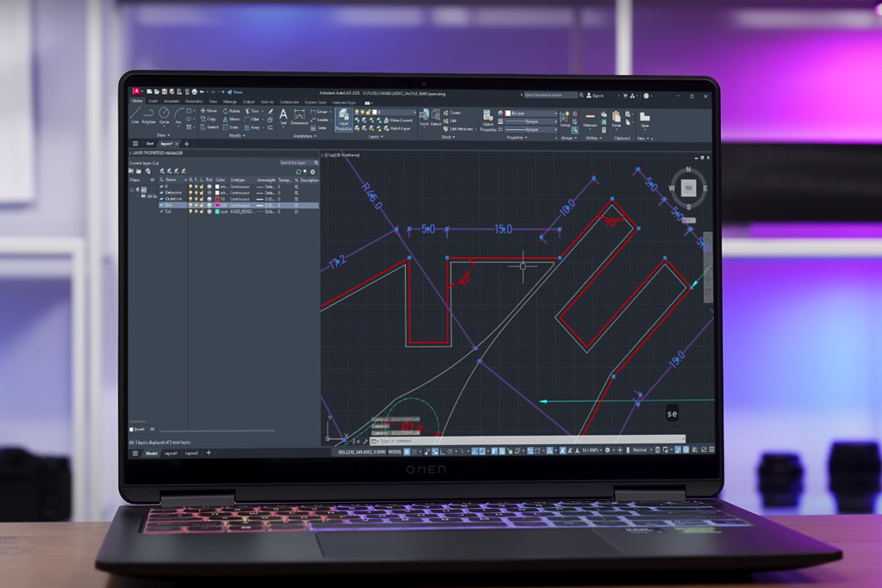Toggle freeze sun for layer 0
Screen dimensions: 882x588
(x=196, y=187)
